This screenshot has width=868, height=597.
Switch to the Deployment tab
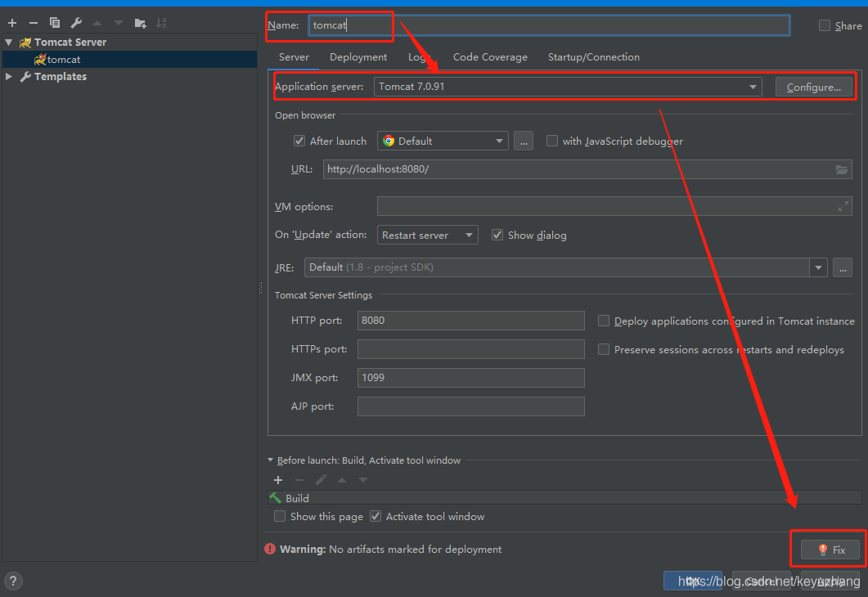pos(358,57)
